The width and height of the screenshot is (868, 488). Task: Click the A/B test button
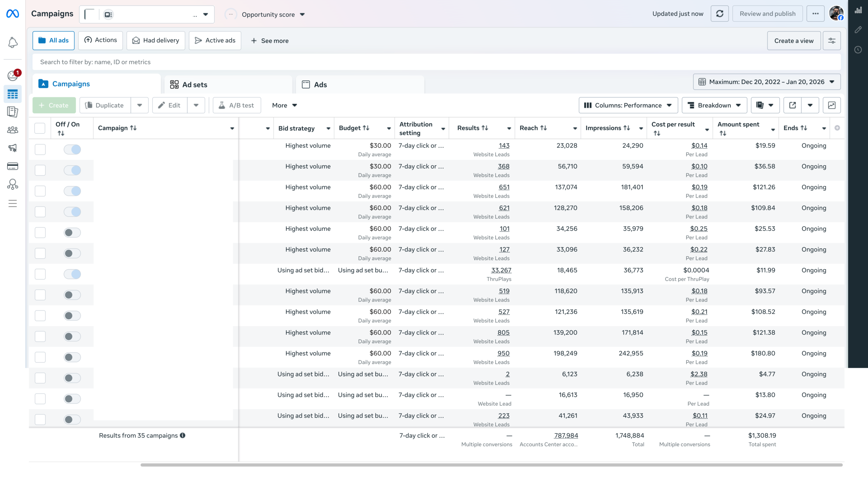pyautogui.click(x=237, y=105)
